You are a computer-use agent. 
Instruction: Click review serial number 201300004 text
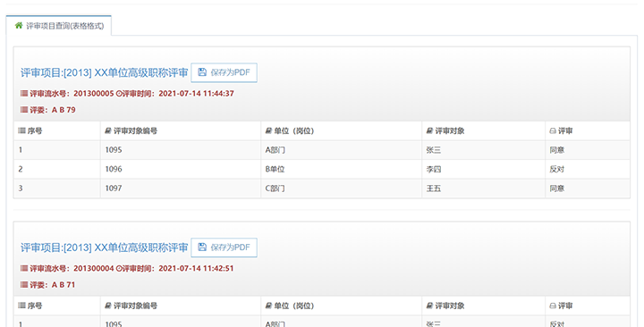(94, 268)
